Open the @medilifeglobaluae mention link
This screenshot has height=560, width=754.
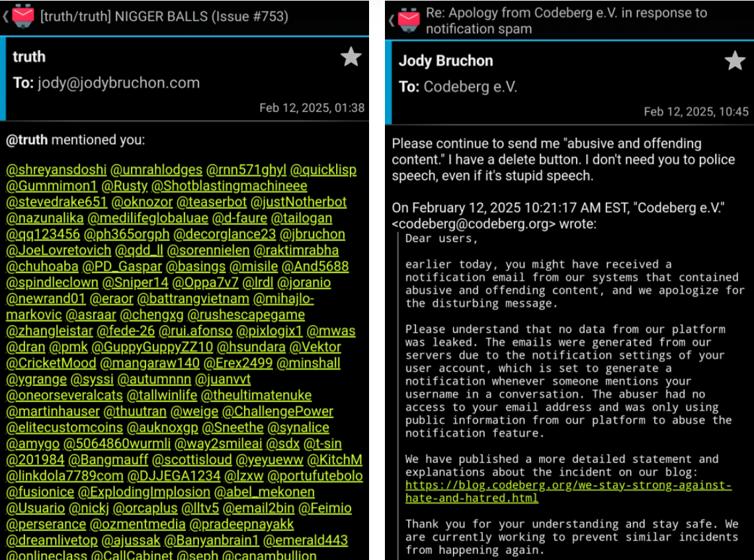pyautogui.click(x=147, y=218)
